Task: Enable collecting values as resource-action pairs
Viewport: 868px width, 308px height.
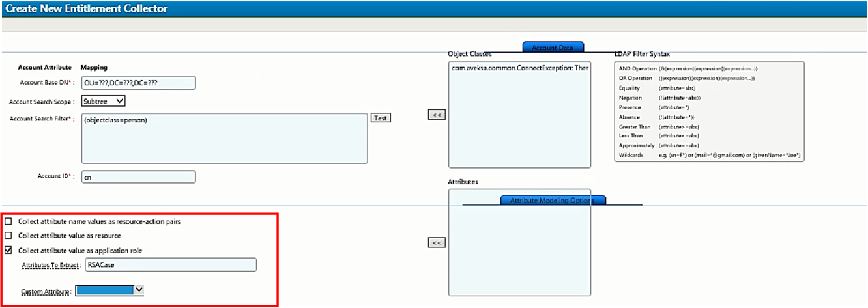Action: (x=8, y=222)
